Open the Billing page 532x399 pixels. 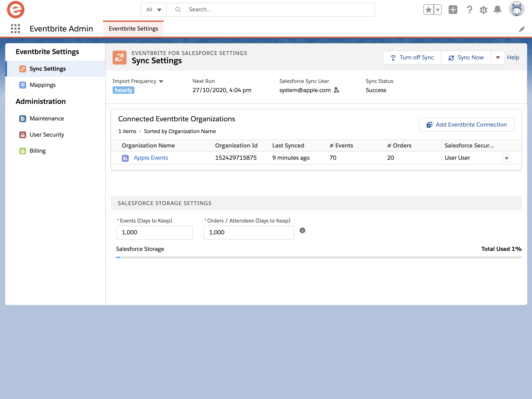(55, 151)
